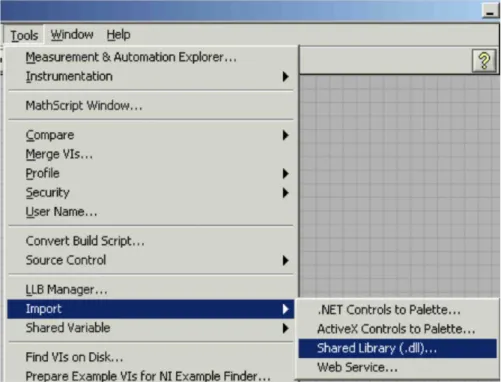
Task: Choose ActiveX Controls to Palette
Action: pyautogui.click(x=397, y=329)
